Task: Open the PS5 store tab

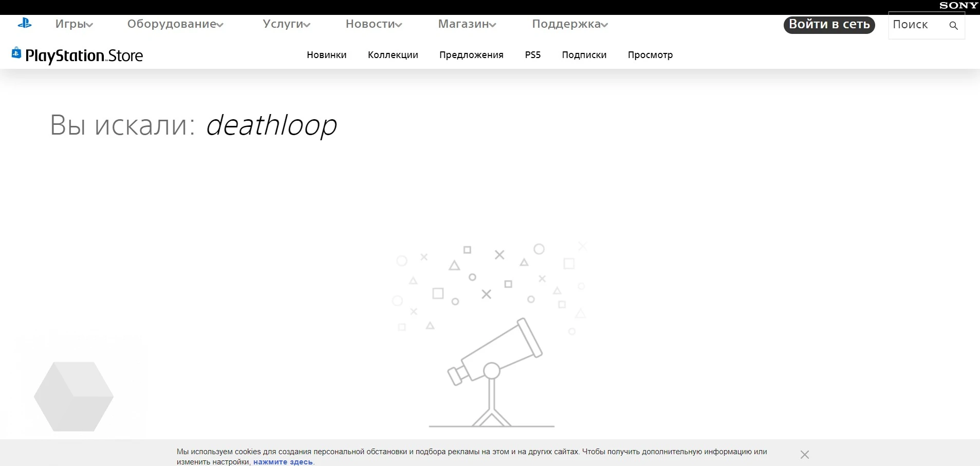Action: [x=533, y=55]
